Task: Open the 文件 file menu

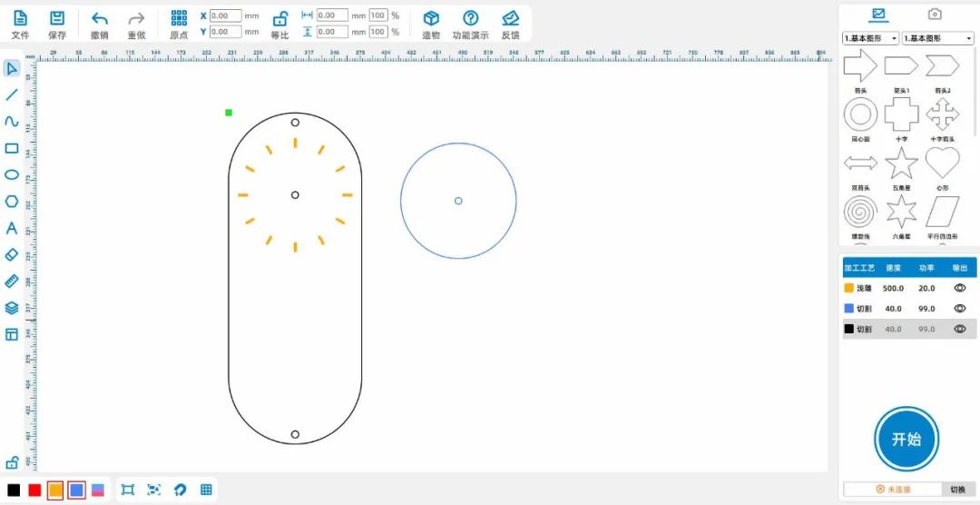Action: coord(20,25)
